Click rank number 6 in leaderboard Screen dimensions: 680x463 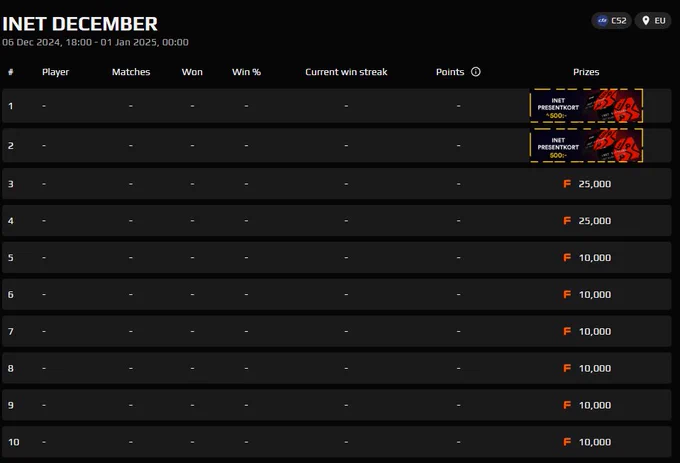[10, 294]
